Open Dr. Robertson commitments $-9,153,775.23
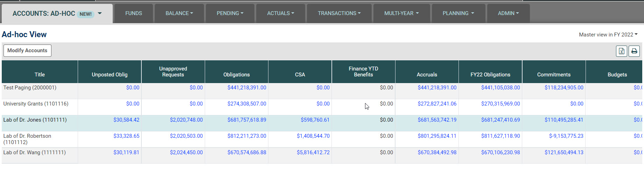Viewport: 644px width, 170px height. 566,136
